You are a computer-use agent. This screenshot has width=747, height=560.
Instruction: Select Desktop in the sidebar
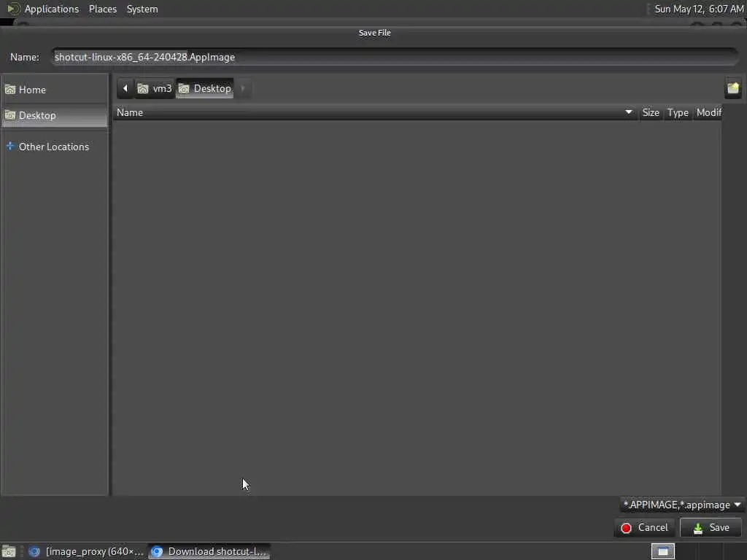pos(55,115)
